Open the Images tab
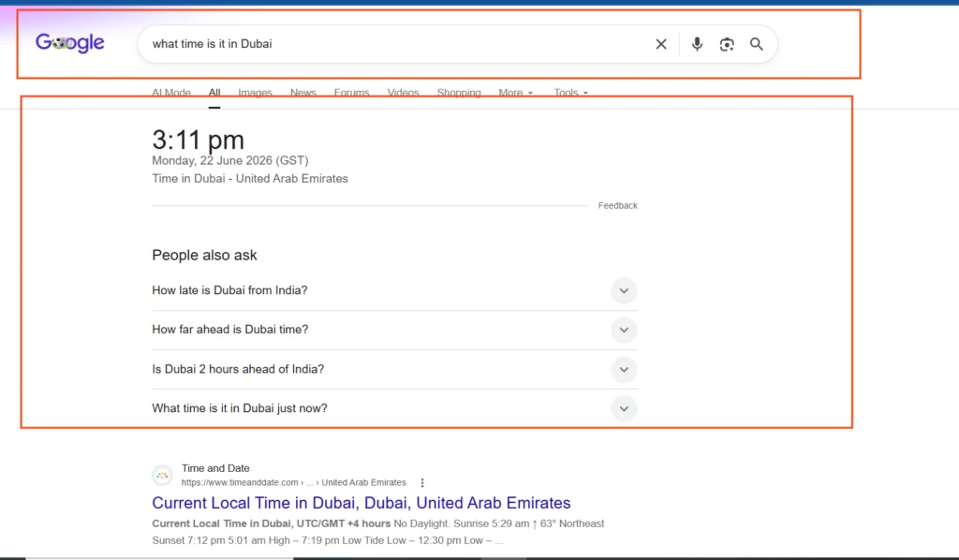The image size is (959, 560). tap(255, 93)
